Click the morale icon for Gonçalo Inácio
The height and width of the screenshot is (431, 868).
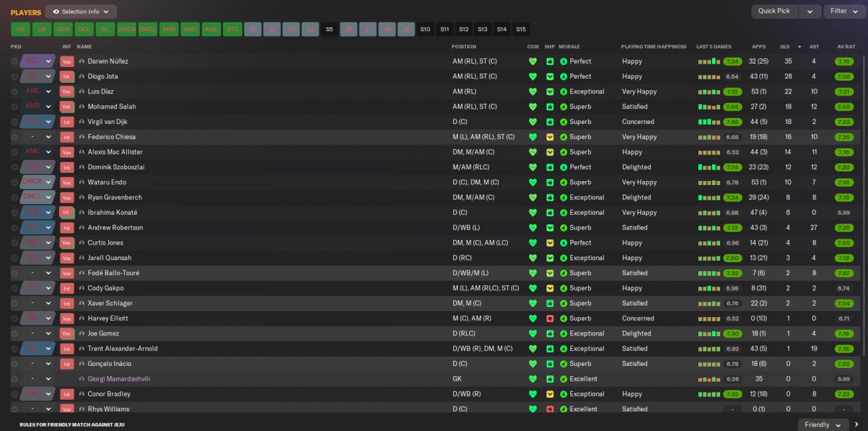click(x=564, y=364)
